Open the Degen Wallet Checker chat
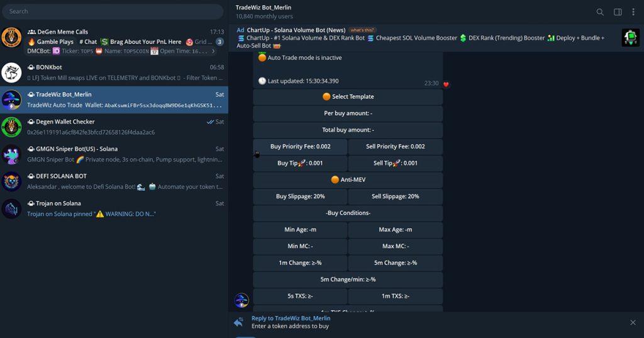The image size is (644, 338). pyautogui.click(x=113, y=127)
